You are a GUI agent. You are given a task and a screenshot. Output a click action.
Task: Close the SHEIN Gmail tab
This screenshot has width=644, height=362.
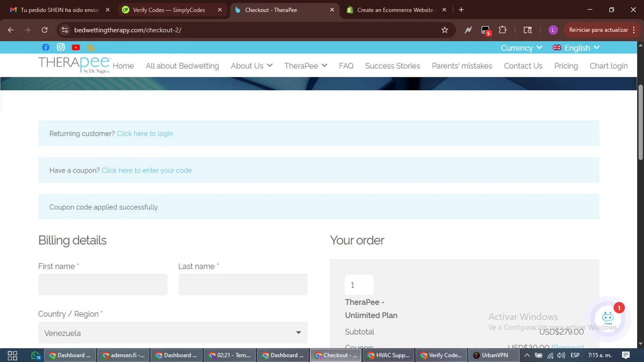coord(108,9)
